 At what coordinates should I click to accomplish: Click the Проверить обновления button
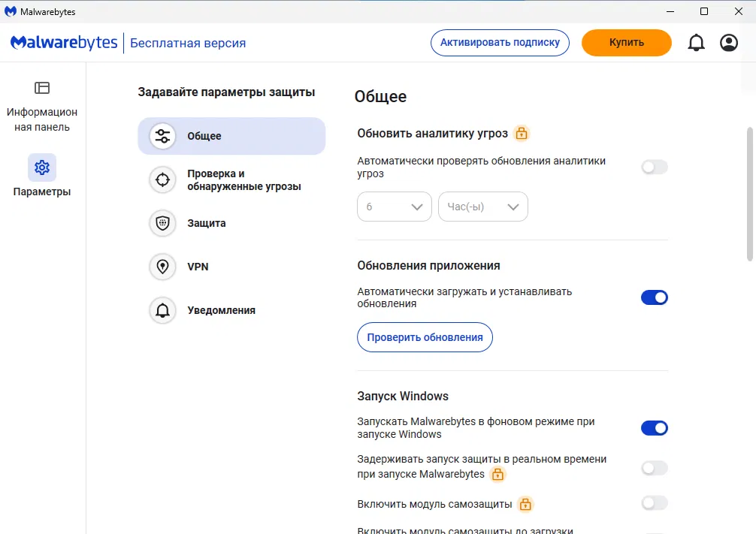click(x=425, y=337)
